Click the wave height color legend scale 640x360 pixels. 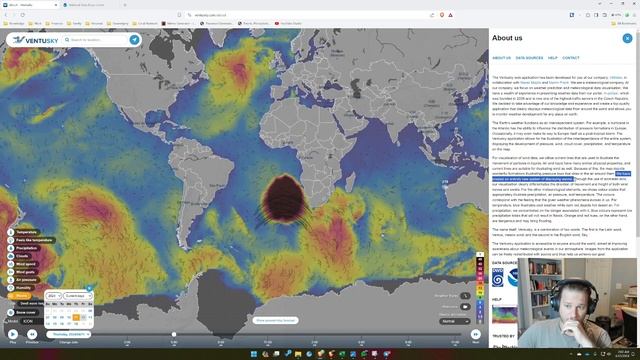tap(480, 290)
